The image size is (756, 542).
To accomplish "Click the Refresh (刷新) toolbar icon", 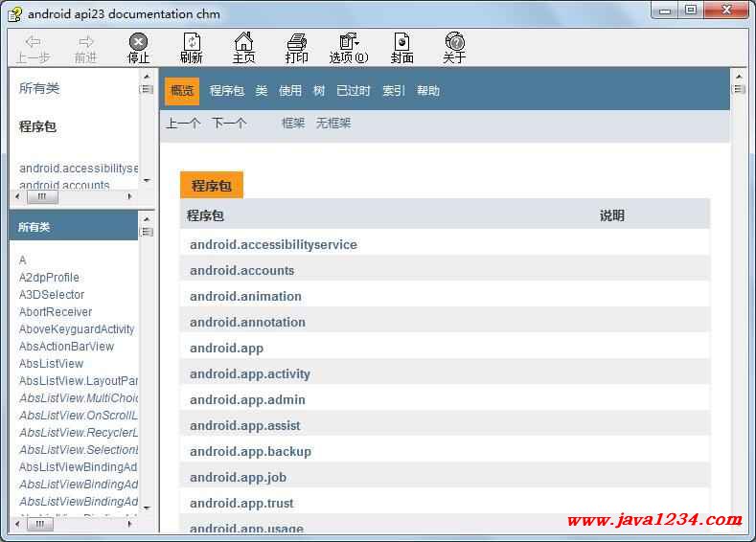I will point(192,42).
